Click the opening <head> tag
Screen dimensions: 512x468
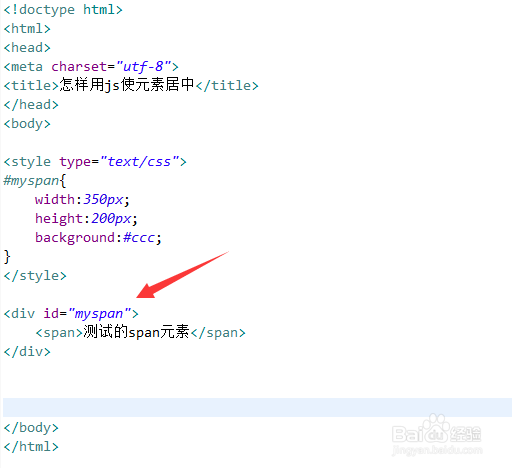point(27,48)
